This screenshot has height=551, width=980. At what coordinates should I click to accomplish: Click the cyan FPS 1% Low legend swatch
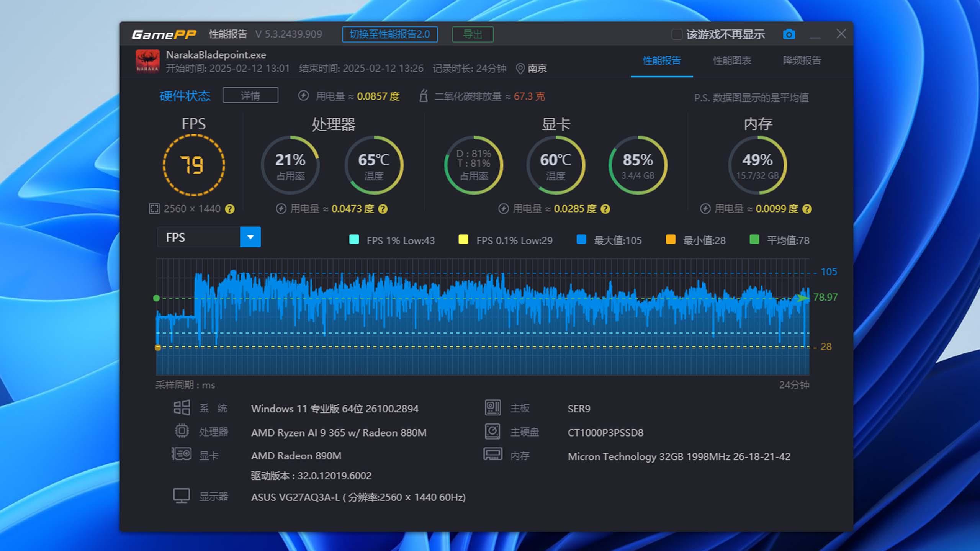point(354,240)
